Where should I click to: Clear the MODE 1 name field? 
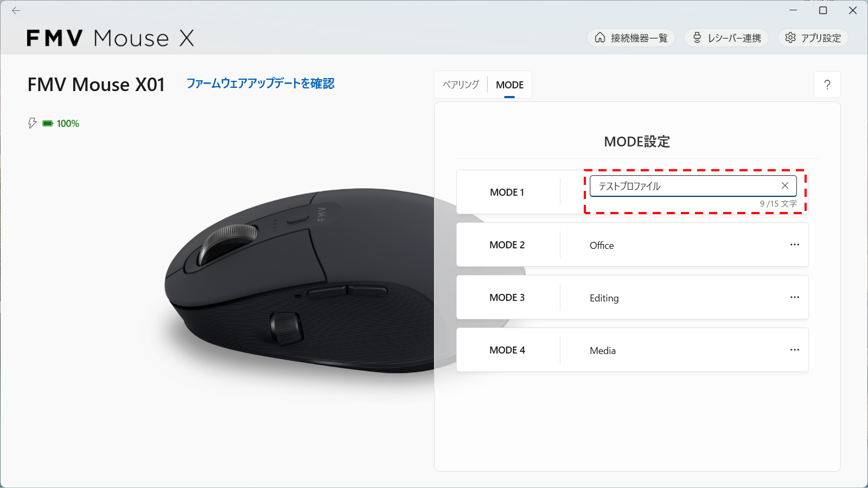click(785, 185)
